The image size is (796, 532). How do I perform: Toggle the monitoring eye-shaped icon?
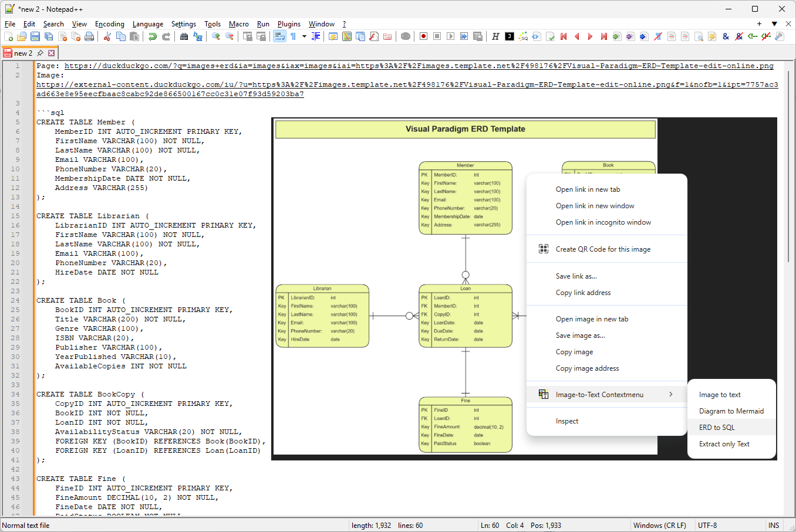pos(406,36)
